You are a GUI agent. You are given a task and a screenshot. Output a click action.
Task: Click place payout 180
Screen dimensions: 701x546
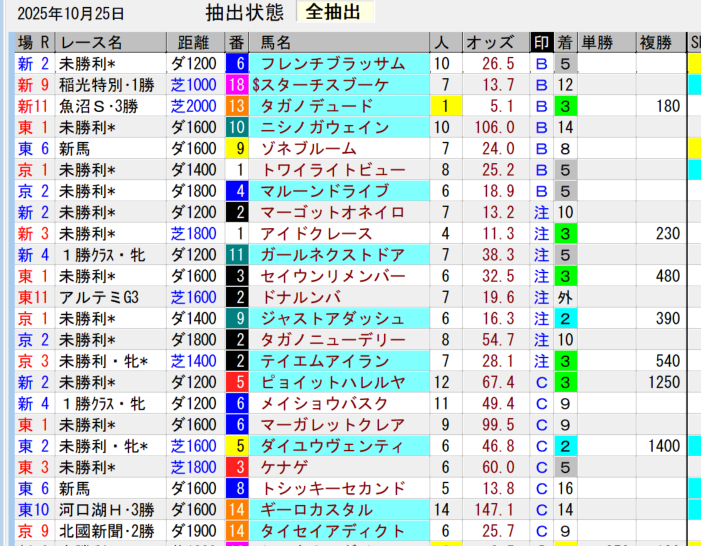click(x=668, y=106)
